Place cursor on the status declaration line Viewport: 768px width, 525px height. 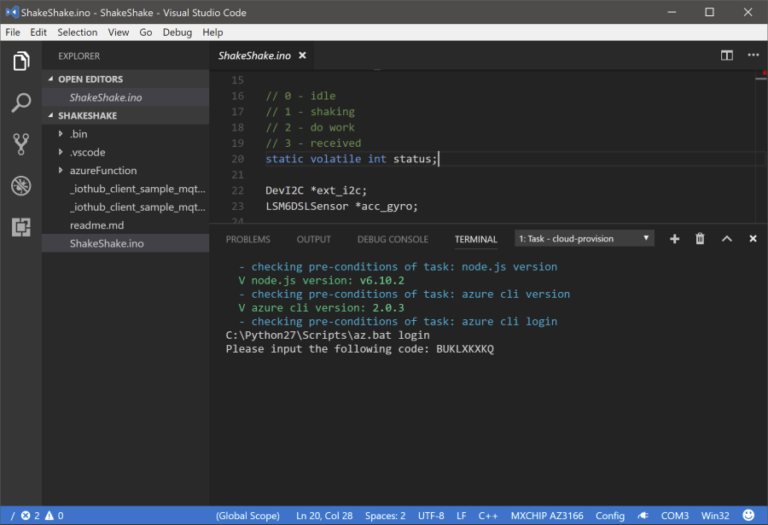coord(351,159)
